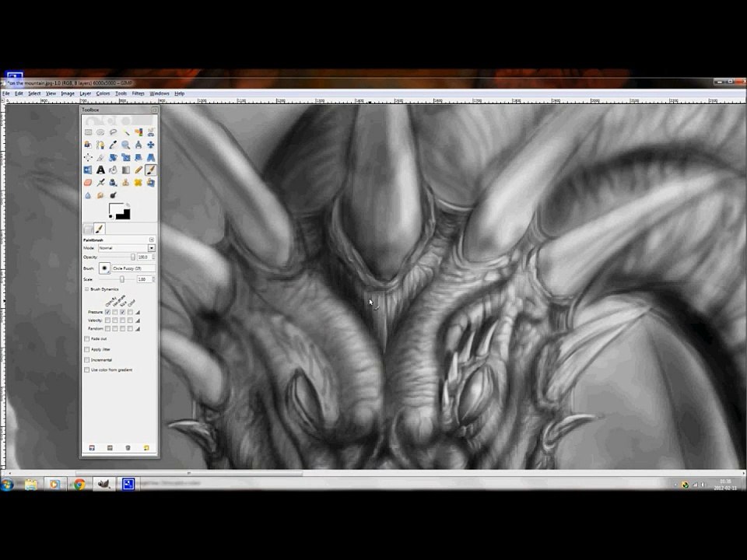Open the Edit menu
The width and height of the screenshot is (747, 560).
tap(19, 93)
